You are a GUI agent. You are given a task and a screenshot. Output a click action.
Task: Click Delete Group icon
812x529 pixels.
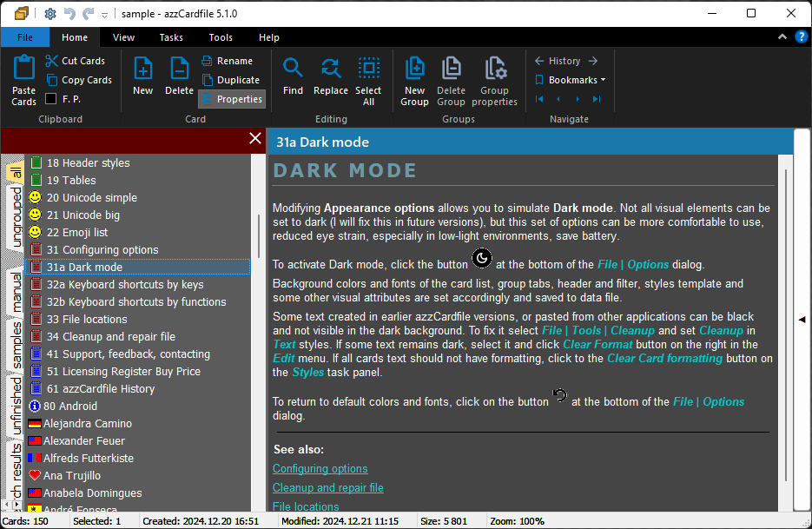(451, 80)
